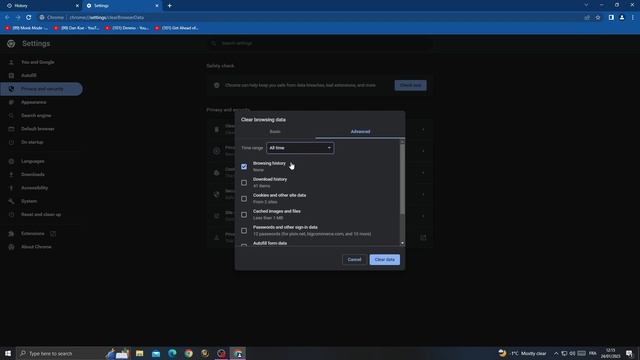This screenshot has height=360, width=640.
Task: Click the browser back arrow
Action: point(7,18)
